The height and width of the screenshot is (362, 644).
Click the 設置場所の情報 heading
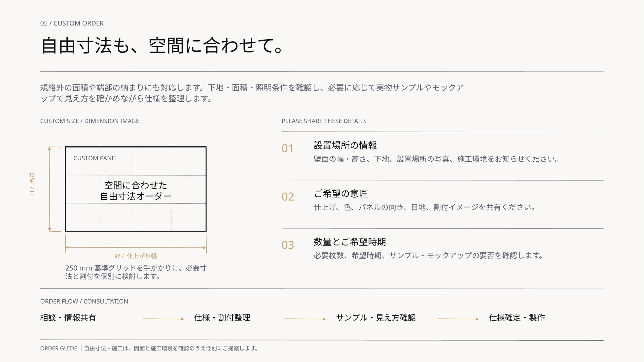pyautogui.click(x=345, y=145)
